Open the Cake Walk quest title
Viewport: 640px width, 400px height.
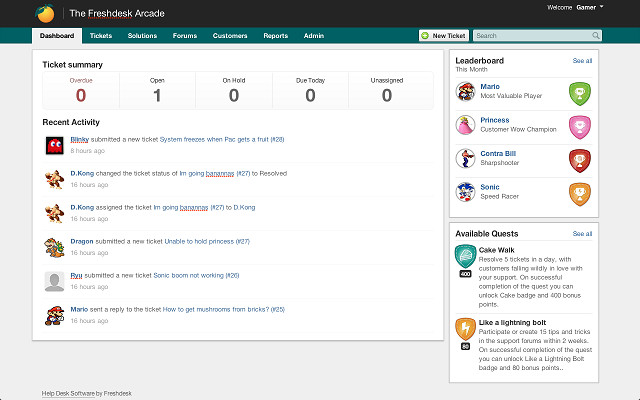click(x=497, y=250)
